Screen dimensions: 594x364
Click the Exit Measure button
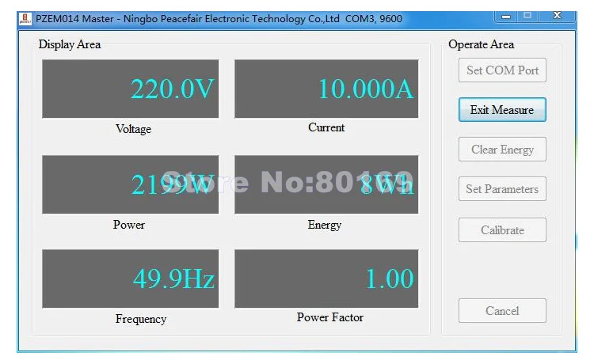[x=502, y=110]
